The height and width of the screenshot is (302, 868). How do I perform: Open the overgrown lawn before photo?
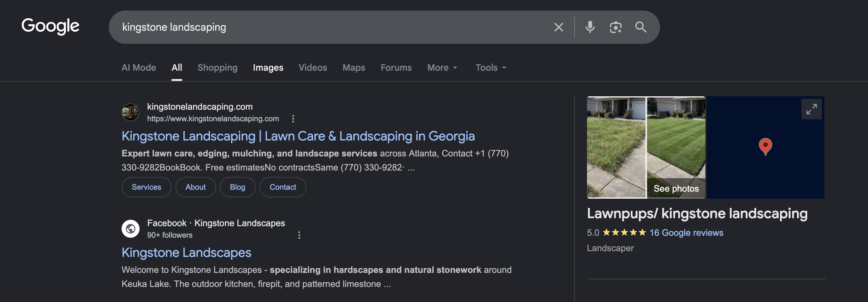coord(616,147)
